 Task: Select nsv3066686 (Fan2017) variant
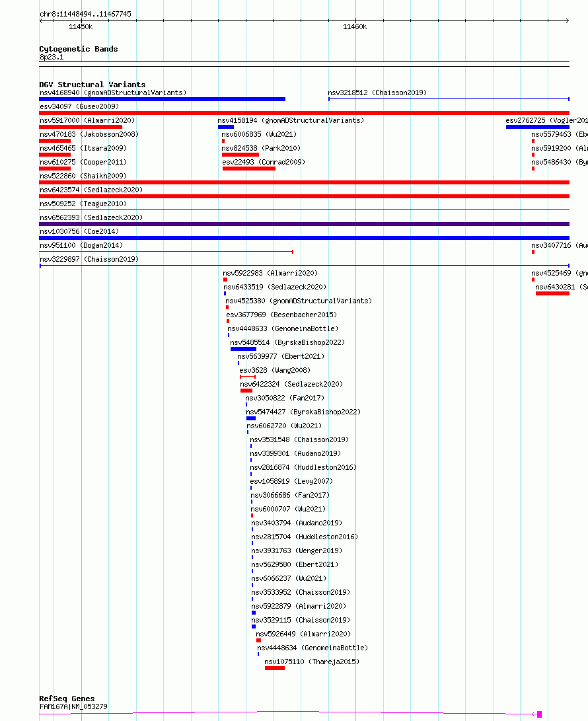(x=290, y=495)
